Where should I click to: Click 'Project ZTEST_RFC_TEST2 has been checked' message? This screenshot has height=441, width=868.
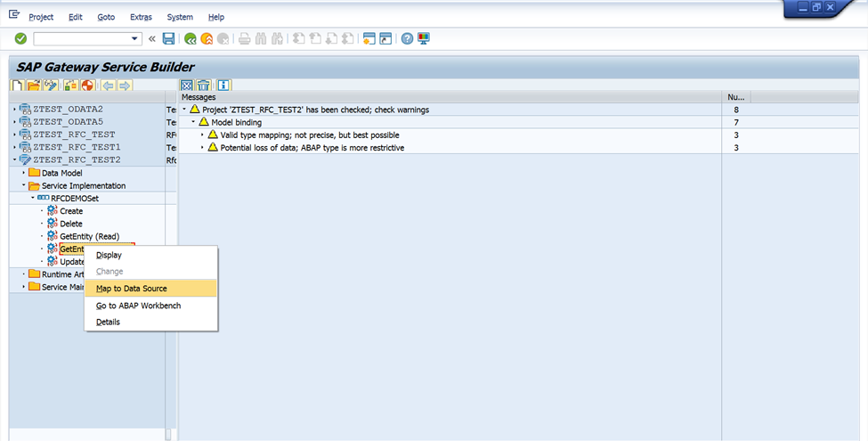pos(315,110)
